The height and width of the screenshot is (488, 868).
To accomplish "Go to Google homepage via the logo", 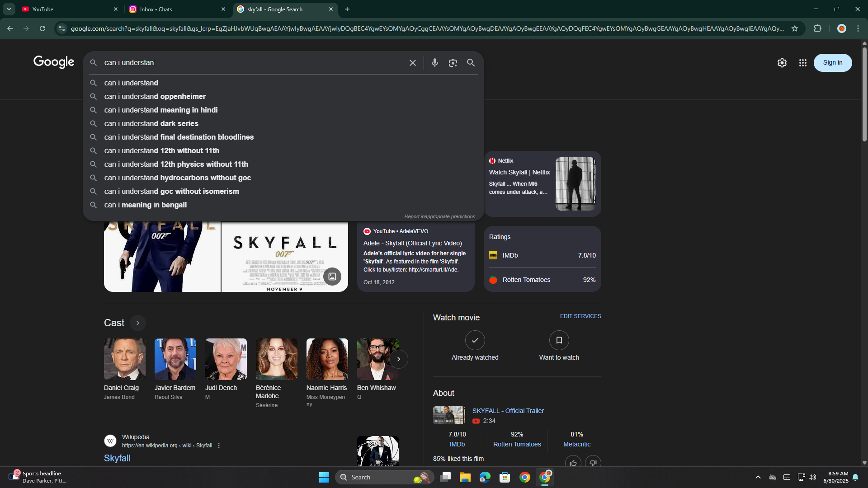I will point(54,62).
